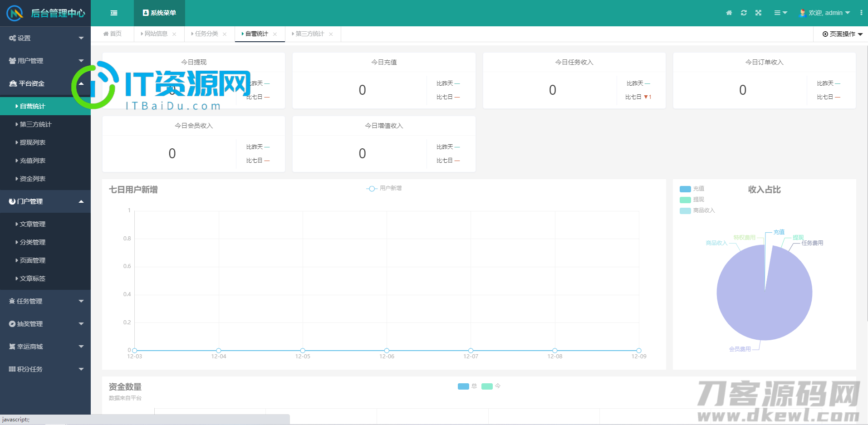Toggle 用户新增 series in line chart legend
Screen dimensions: 868x425
(384, 188)
